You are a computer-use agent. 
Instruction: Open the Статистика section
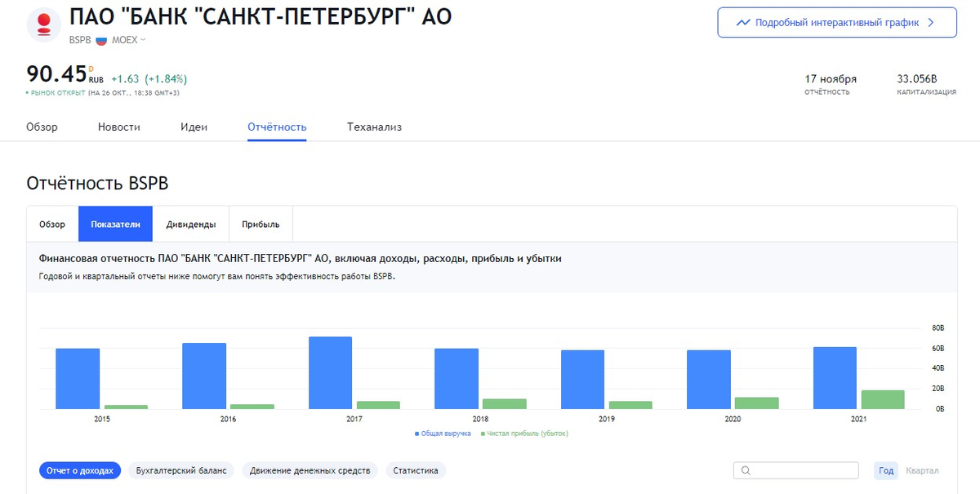pyautogui.click(x=416, y=470)
